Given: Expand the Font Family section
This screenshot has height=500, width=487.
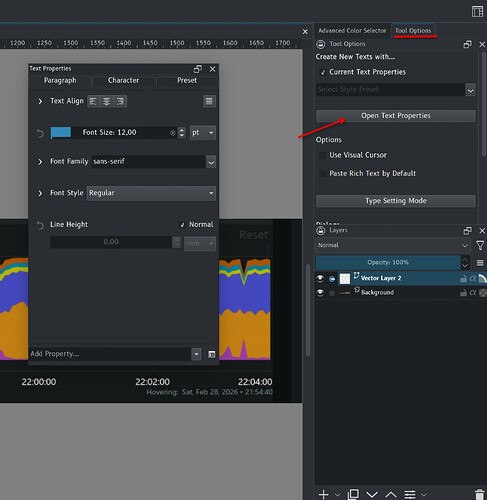Looking at the screenshot, I should (x=40, y=162).
